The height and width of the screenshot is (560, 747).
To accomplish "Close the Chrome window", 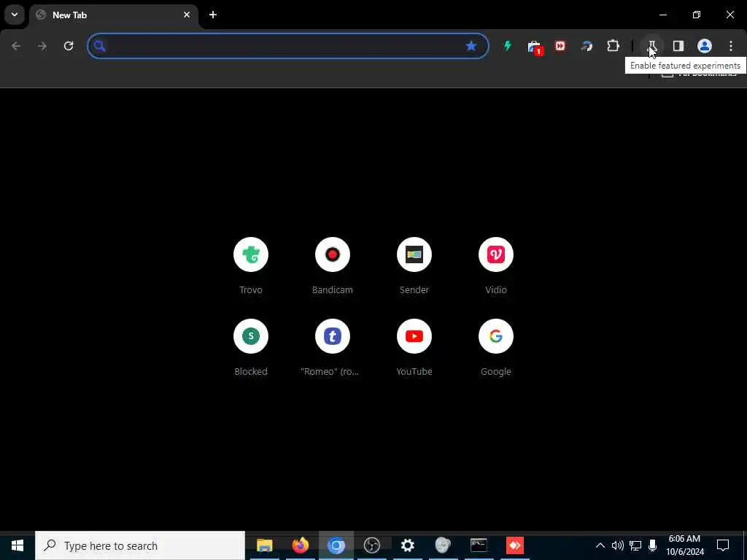I will click(x=729, y=15).
